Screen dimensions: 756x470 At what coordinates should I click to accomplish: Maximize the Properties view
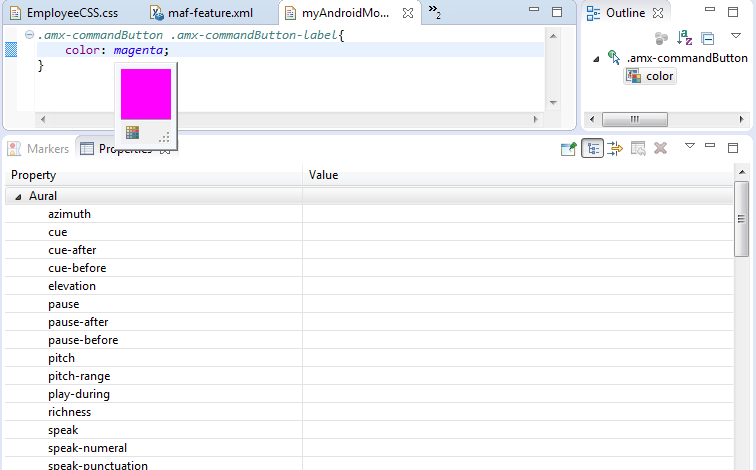pos(733,148)
